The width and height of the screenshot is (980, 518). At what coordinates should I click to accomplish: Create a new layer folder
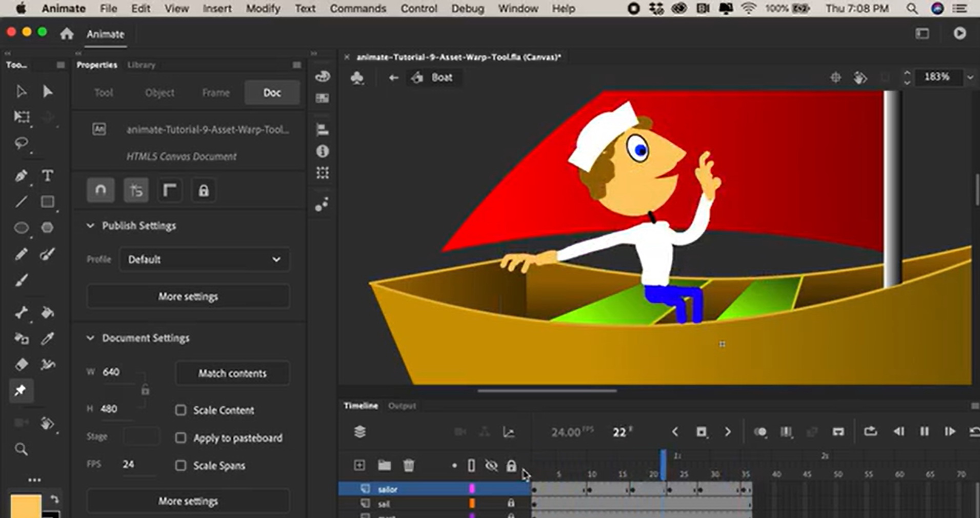[x=384, y=465]
